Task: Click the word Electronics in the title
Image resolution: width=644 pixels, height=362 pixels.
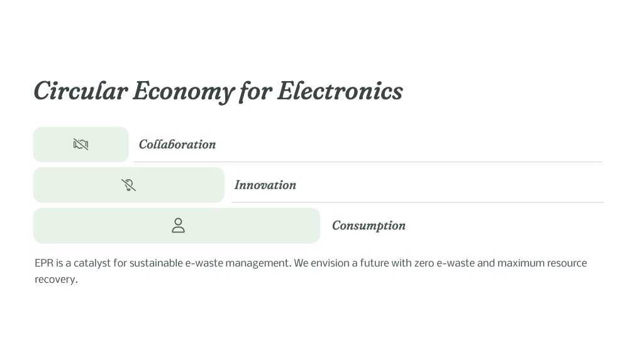Action: (x=340, y=90)
